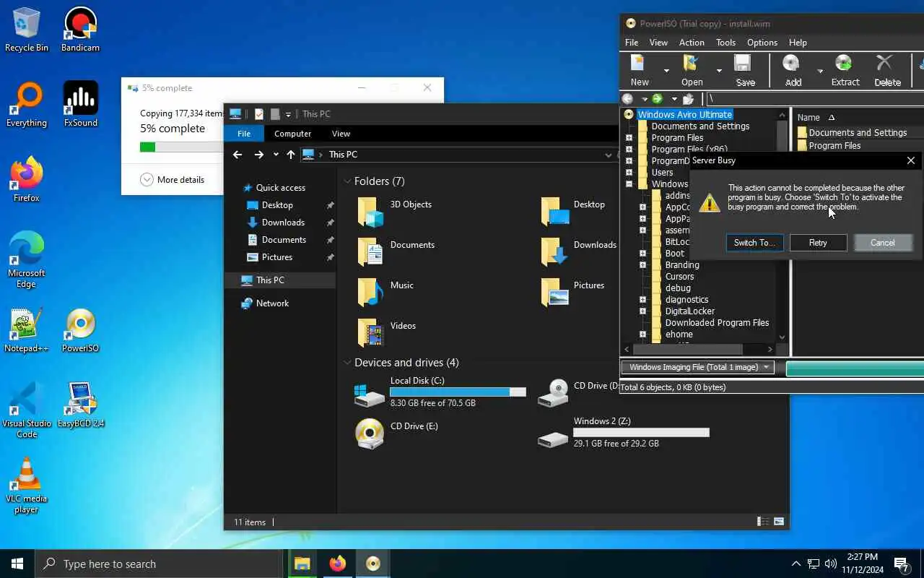Expand the Branding folder node in PowerISO
Image resolution: width=924 pixels, height=578 pixels.
coord(642,265)
